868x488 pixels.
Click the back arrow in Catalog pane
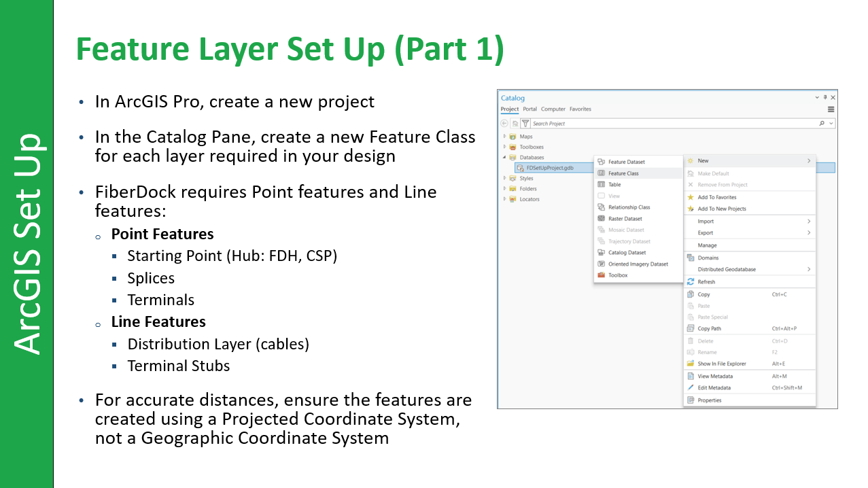(x=504, y=124)
